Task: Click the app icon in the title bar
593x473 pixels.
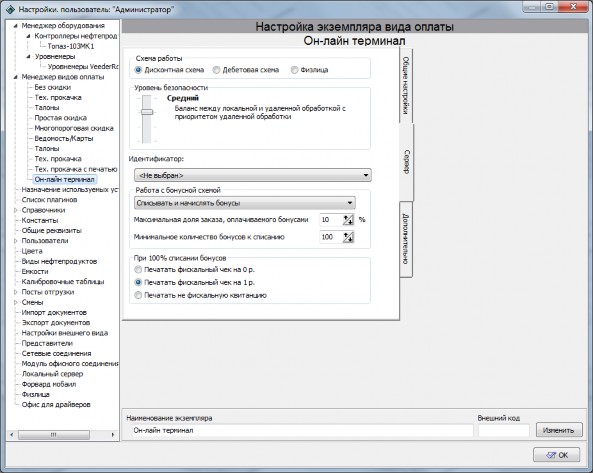Action: point(10,9)
